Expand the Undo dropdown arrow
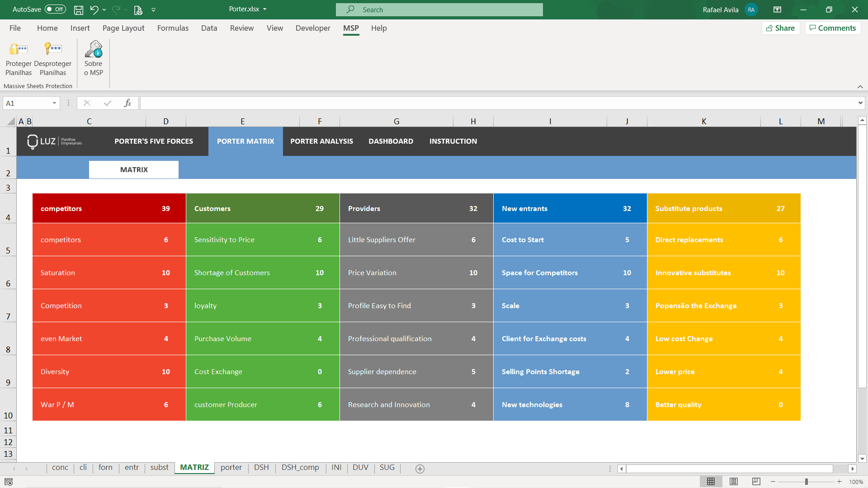Viewport: 868px width, 488px height. coord(104,9)
